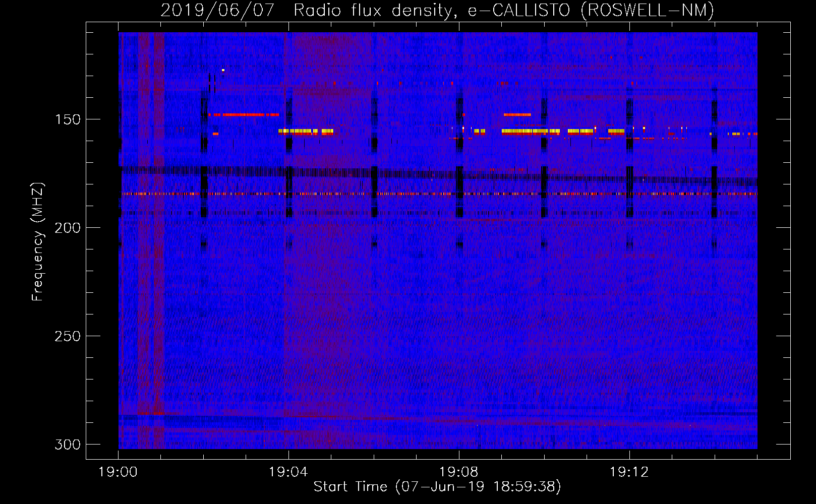Screen dimensions: 816x504
Task: Click the 300 frequency axis label
Action: coord(68,445)
